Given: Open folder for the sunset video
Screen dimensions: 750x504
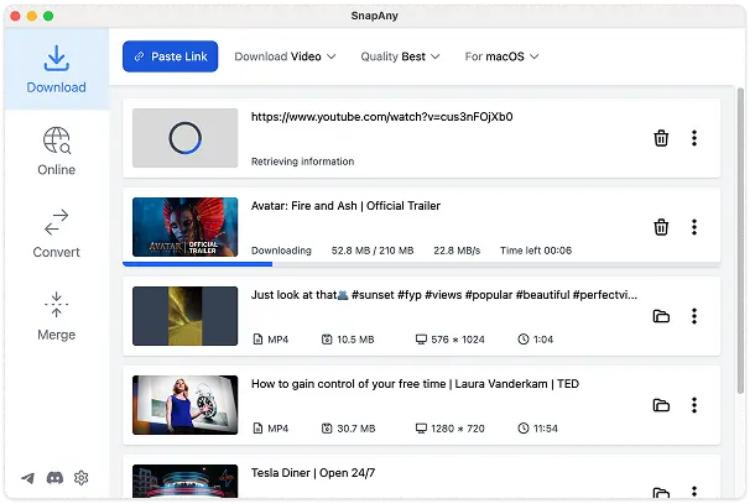Looking at the screenshot, I should click(x=661, y=316).
